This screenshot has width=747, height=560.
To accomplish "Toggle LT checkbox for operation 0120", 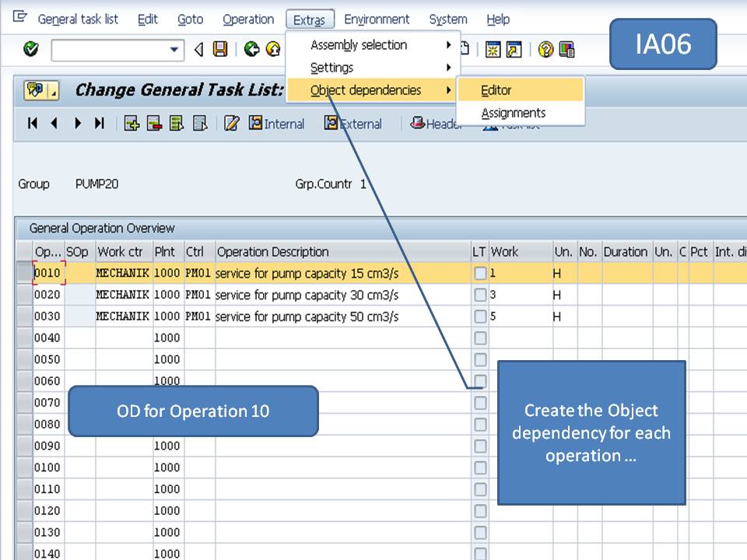I will [x=480, y=511].
